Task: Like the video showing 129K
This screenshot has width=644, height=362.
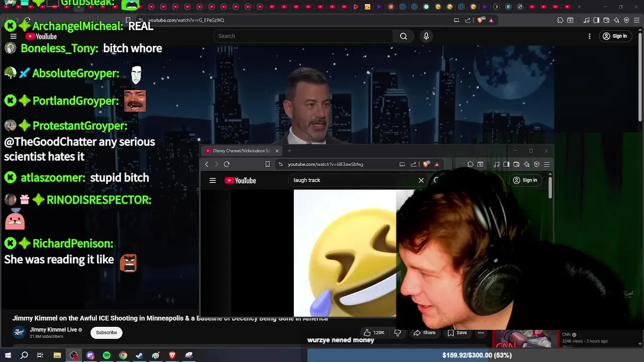Action: [374, 332]
